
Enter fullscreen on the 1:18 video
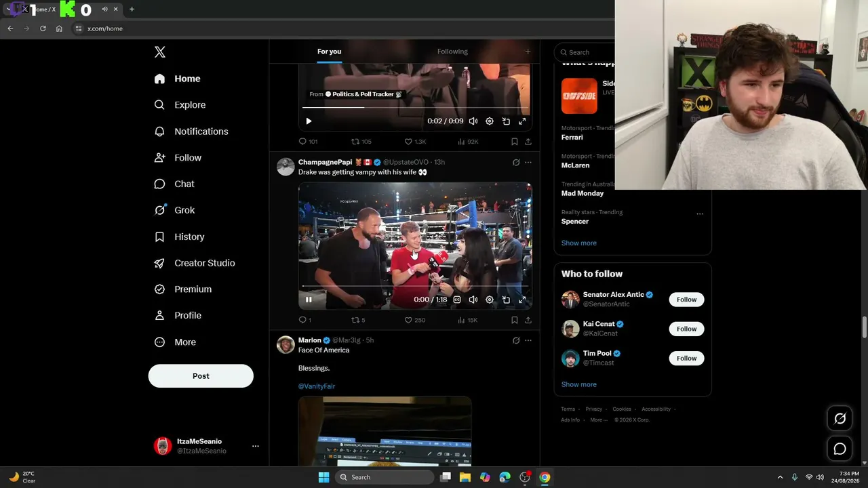click(x=522, y=300)
